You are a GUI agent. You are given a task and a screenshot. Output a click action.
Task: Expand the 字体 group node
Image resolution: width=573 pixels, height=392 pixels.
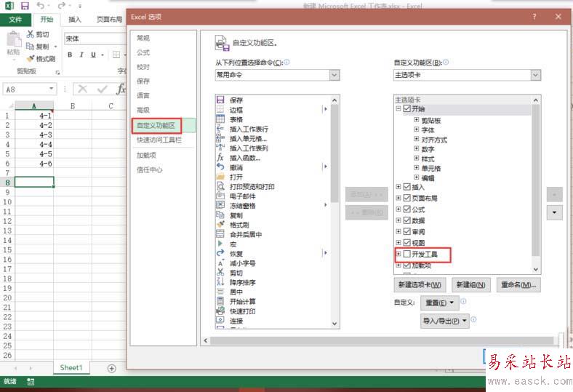(416, 129)
